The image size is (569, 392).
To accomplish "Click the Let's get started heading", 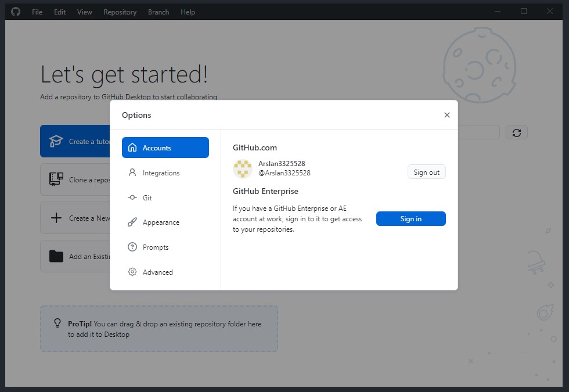I will point(124,75).
